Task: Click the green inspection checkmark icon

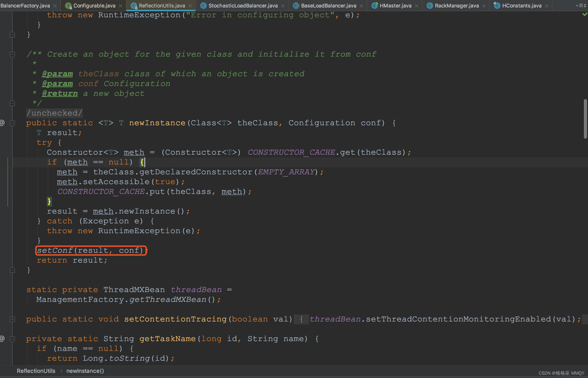Action: (584, 15)
